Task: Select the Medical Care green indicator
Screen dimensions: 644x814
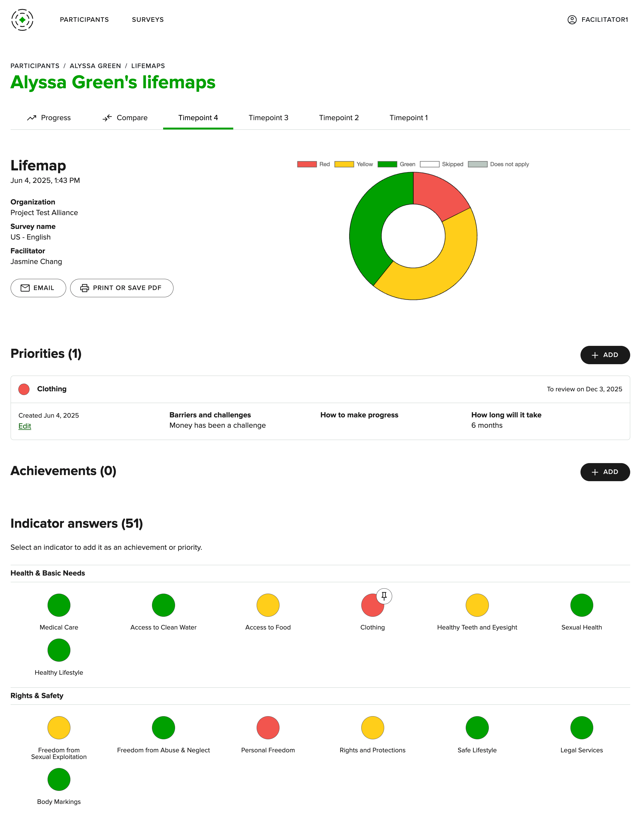Action: click(x=59, y=605)
